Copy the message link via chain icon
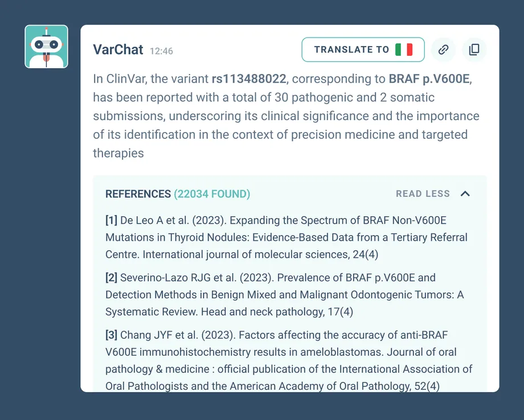The height and width of the screenshot is (420, 524). point(443,50)
